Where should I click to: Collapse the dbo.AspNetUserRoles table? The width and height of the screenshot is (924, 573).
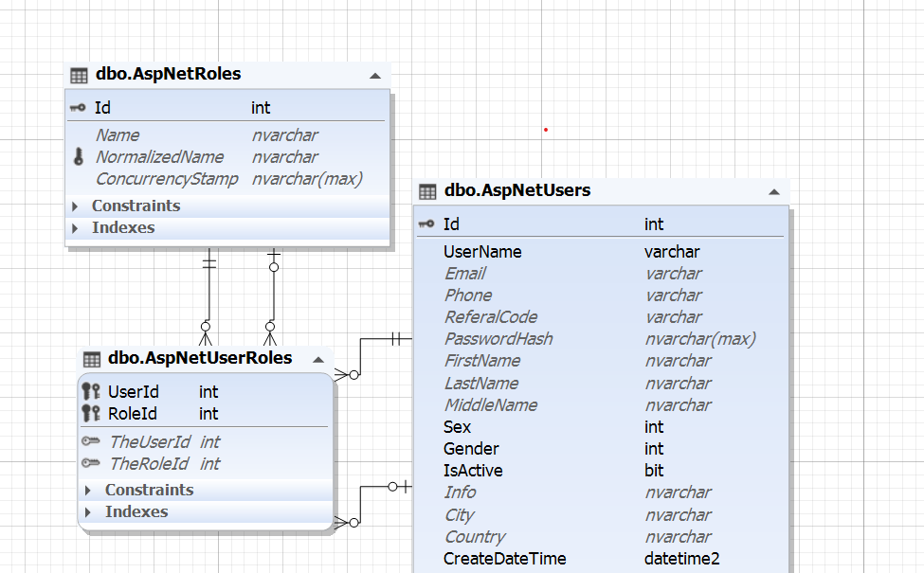pos(318,360)
